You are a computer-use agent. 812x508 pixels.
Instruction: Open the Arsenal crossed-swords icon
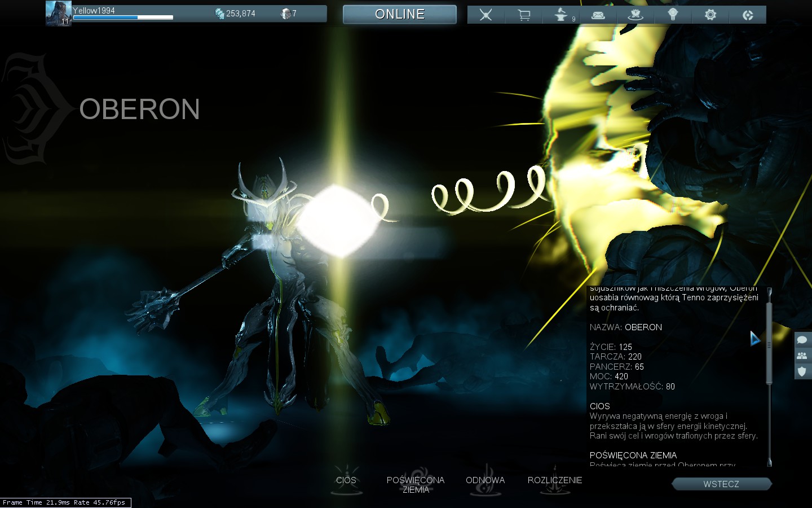coord(486,15)
